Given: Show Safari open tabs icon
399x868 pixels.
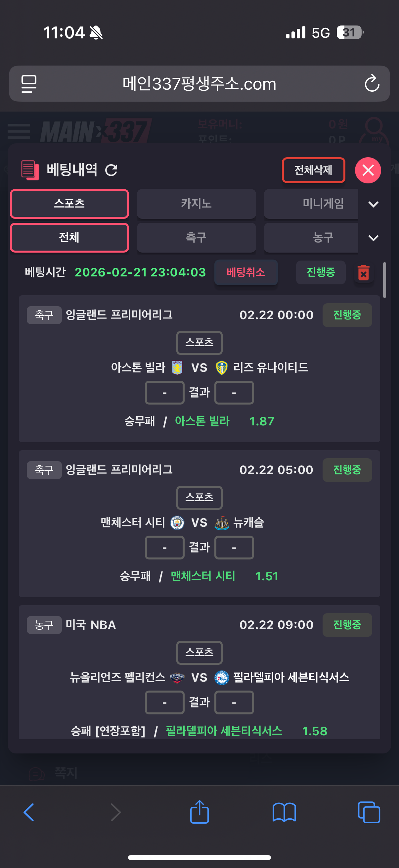Looking at the screenshot, I should click(369, 812).
